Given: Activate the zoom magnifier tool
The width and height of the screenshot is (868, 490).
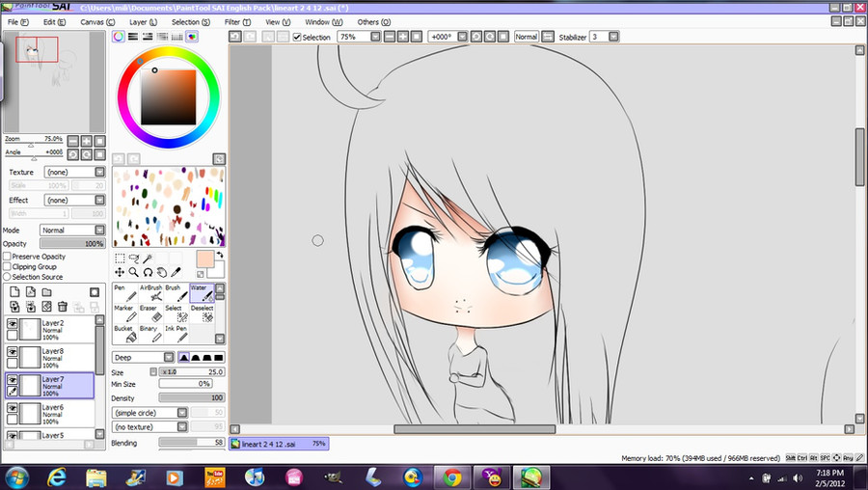Looking at the screenshot, I should [133, 272].
